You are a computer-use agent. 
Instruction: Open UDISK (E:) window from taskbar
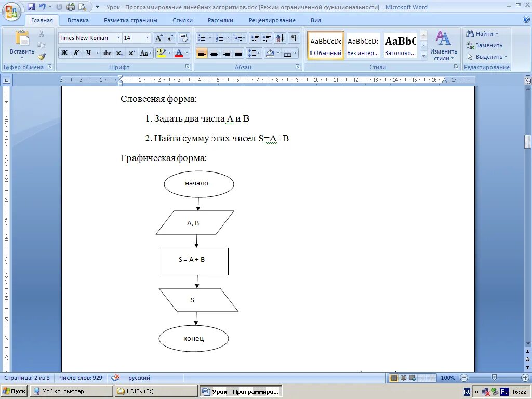(x=156, y=391)
